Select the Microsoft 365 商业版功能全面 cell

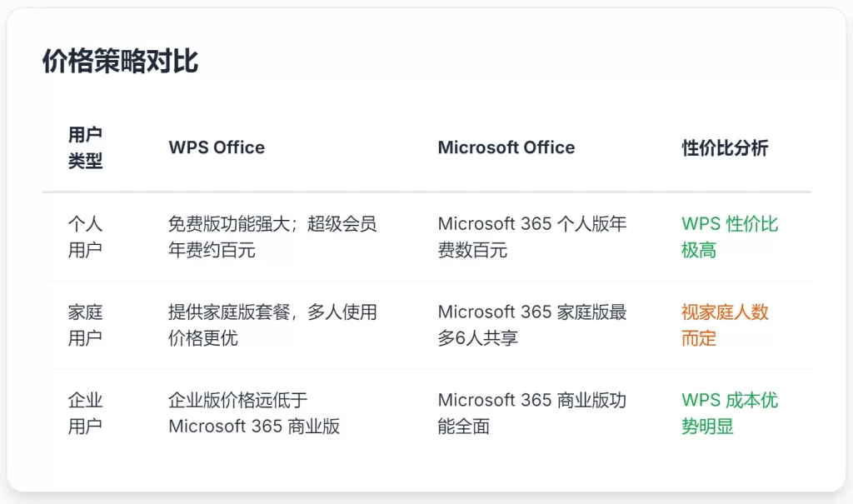point(532,413)
